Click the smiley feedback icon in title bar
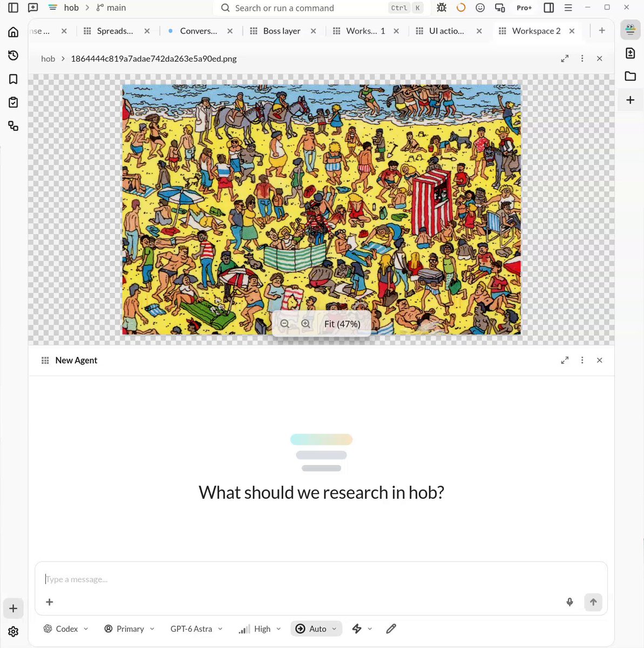The height and width of the screenshot is (648, 644). pos(480,8)
